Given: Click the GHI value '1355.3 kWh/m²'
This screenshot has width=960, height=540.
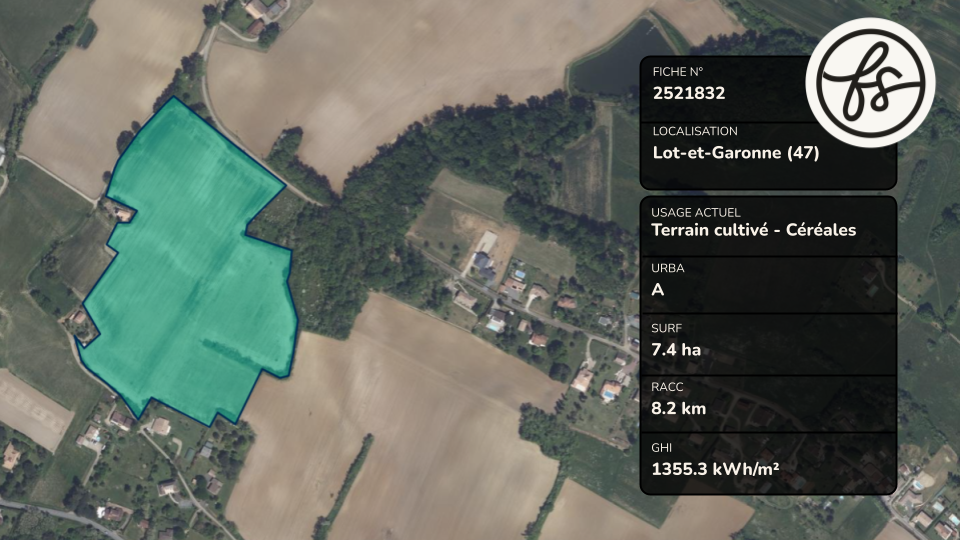Looking at the screenshot, I should coord(715,469).
